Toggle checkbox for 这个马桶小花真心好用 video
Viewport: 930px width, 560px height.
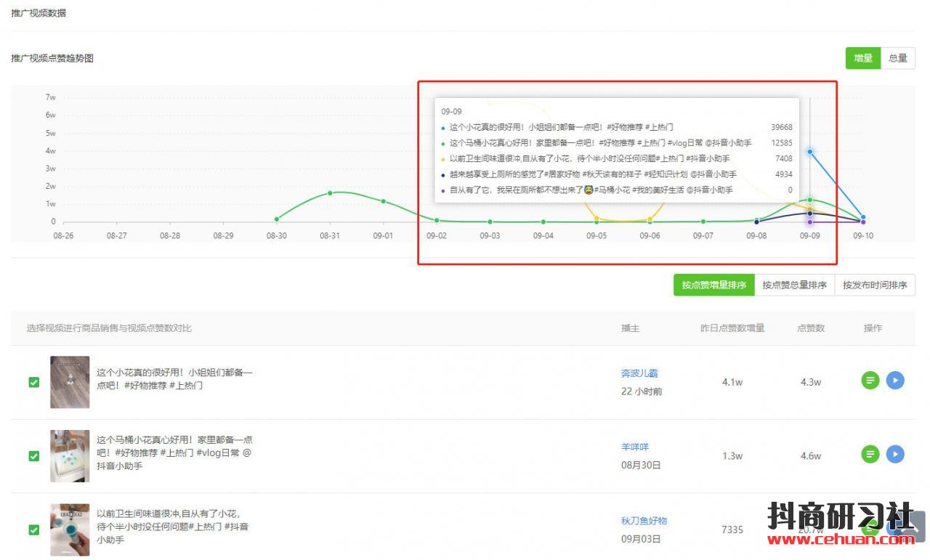[34, 456]
